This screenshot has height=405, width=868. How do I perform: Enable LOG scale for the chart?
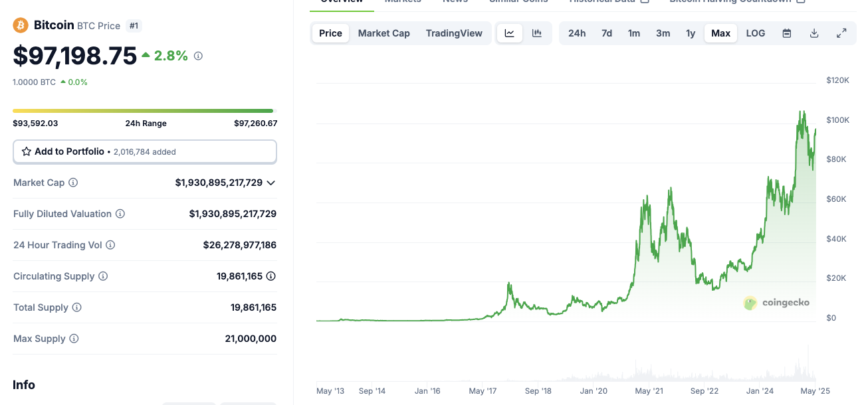755,33
